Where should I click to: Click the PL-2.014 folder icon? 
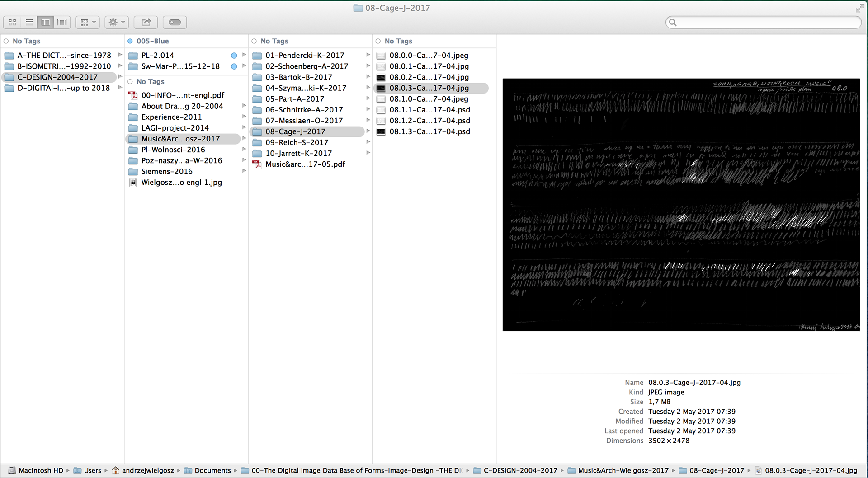(x=133, y=56)
